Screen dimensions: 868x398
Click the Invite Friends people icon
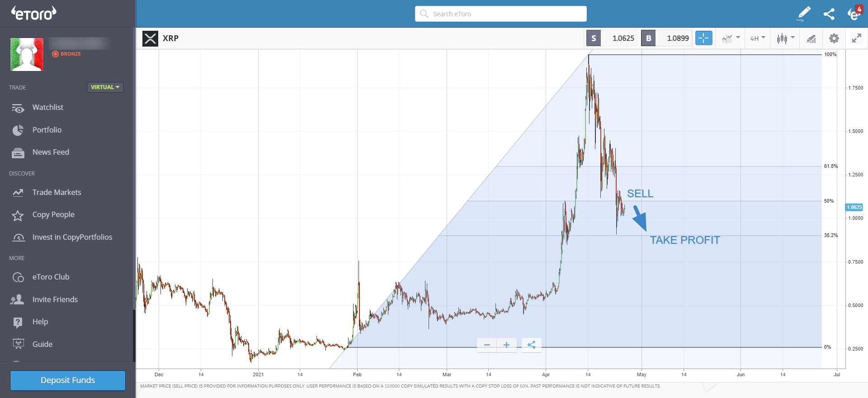tap(17, 299)
